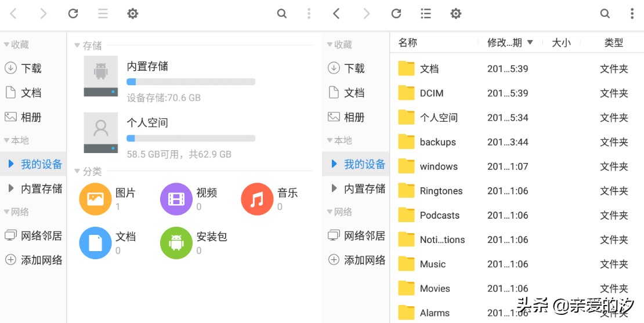Click 添加网络 in the left sidebar
This screenshot has width=644, height=323.
click(x=41, y=260)
